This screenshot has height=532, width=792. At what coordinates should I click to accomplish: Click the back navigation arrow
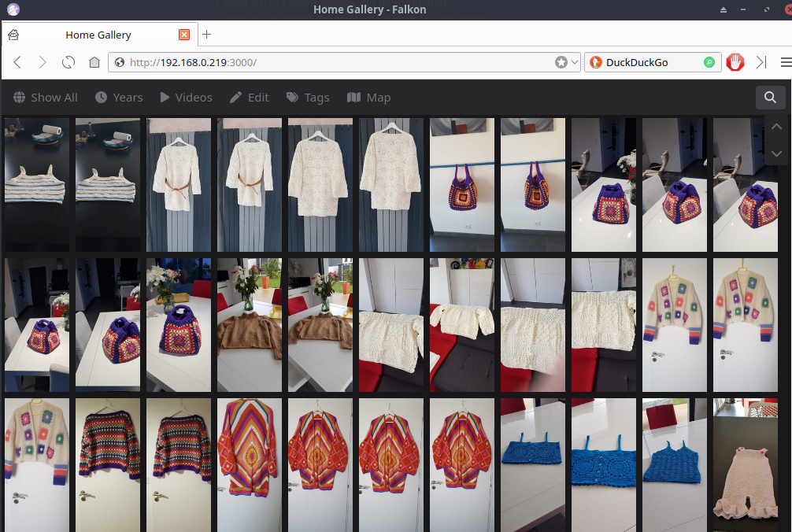pos(17,62)
